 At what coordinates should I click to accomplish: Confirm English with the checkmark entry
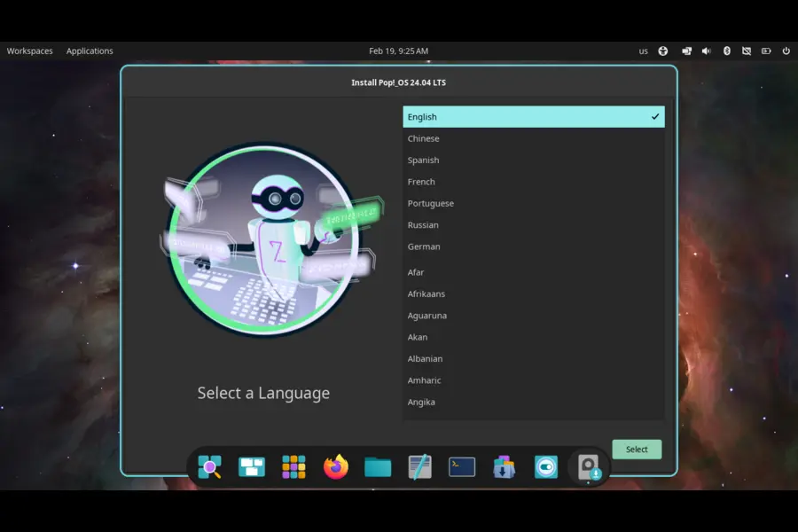tap(532, 116)
